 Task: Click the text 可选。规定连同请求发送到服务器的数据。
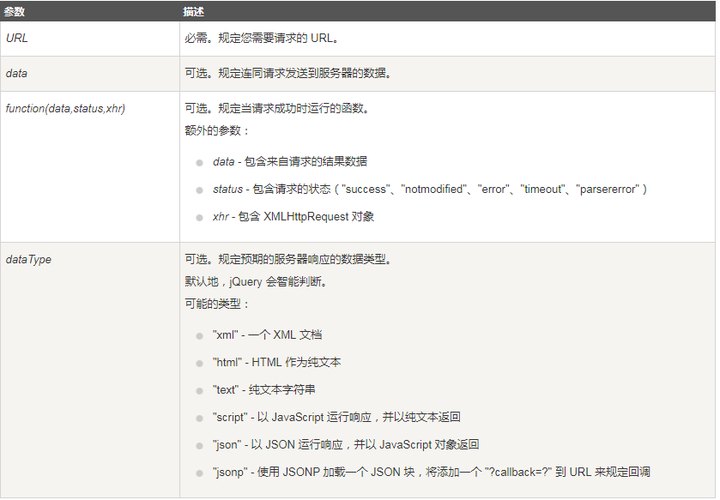click(288, 73)
